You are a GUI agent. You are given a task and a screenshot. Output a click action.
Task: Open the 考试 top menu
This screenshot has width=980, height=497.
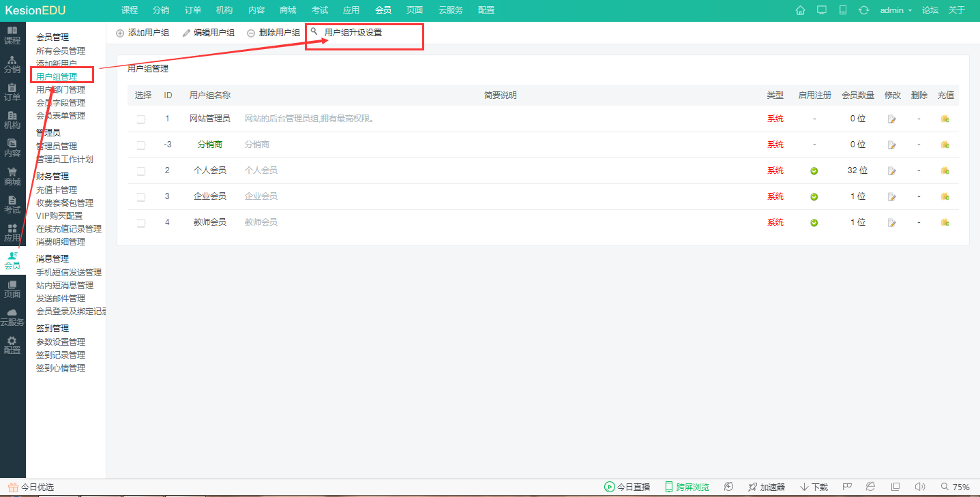320,10
